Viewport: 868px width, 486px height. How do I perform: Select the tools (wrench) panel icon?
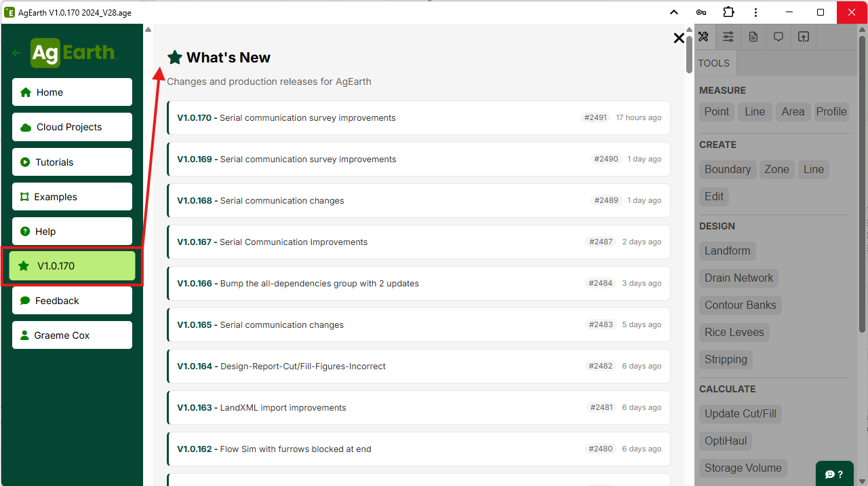[x=703, y=37]
